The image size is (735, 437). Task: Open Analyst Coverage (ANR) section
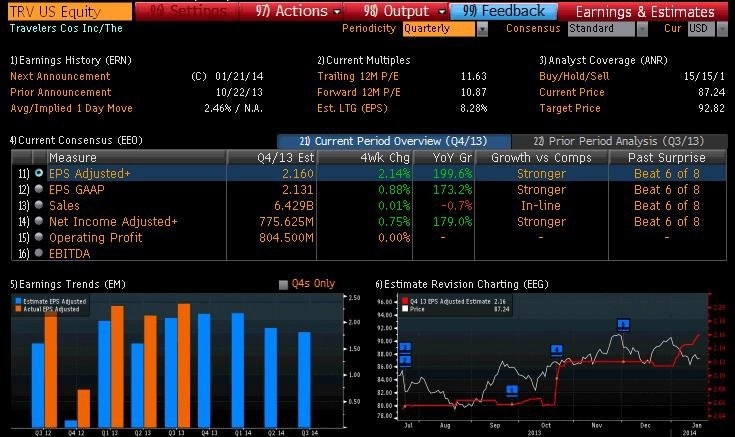tap(603, 60)
